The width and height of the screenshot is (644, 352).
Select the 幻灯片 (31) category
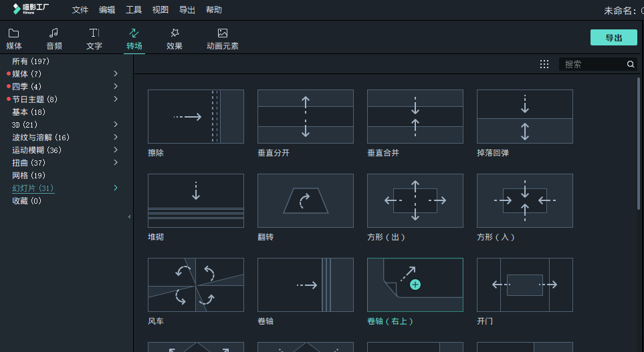point(33,188)
